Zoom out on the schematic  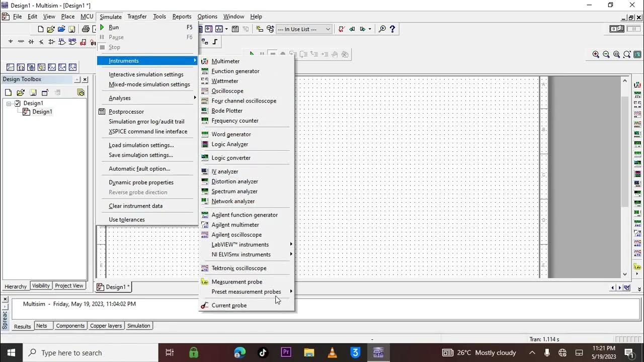coord(606,54)
